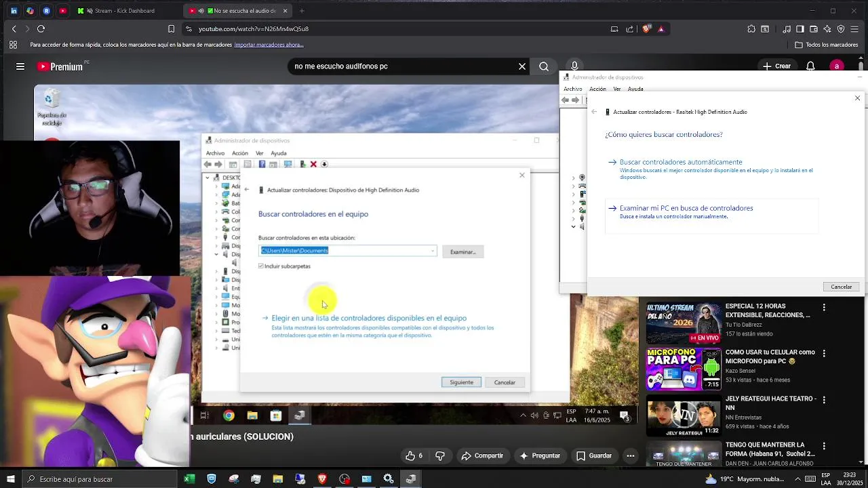Open Acción menu in the video's device manager
The image size is (868, 488).
pos(240,153)
